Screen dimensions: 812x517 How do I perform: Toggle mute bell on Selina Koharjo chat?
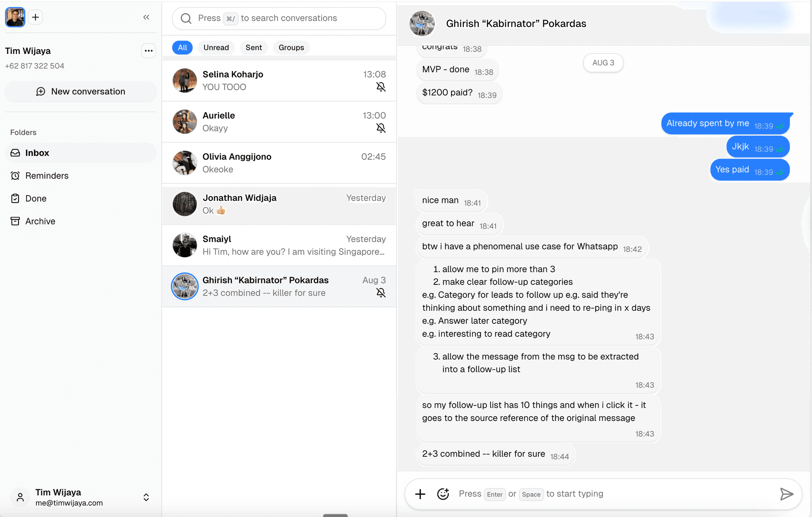coord(381,87)
